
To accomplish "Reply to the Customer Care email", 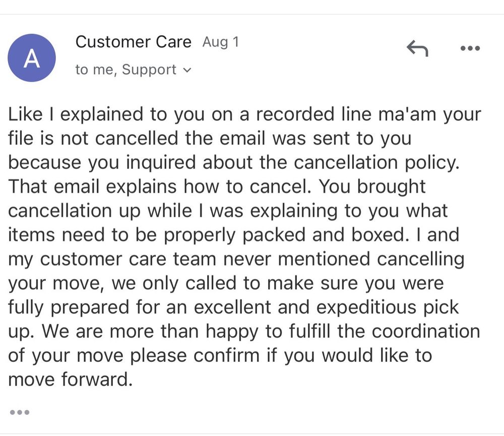I will pos(417,49).
